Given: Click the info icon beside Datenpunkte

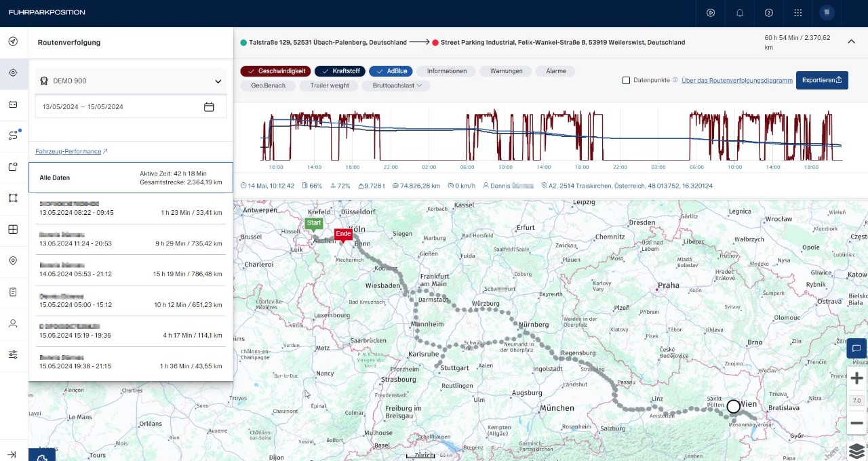Looking at the screenshot, I should (x=675, y=80).
